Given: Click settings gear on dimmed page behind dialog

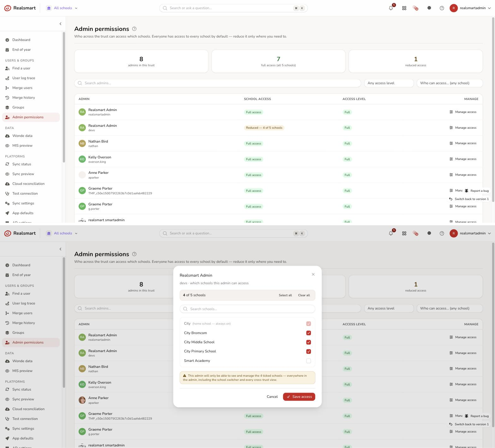Looking at the screenshot, I should (x=429, y=233).
